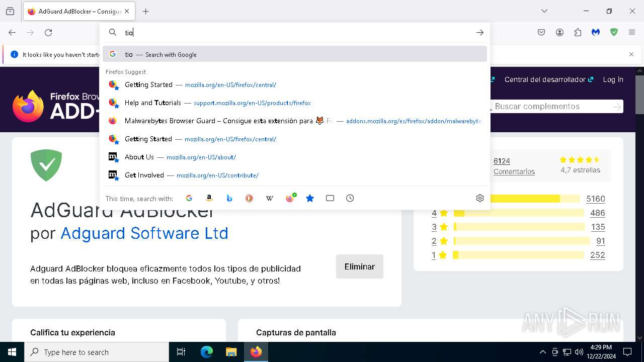Viewport: 644px width, 362px height.
Task: Close the AdGuard AdBlocker tab
Action: 127,11
